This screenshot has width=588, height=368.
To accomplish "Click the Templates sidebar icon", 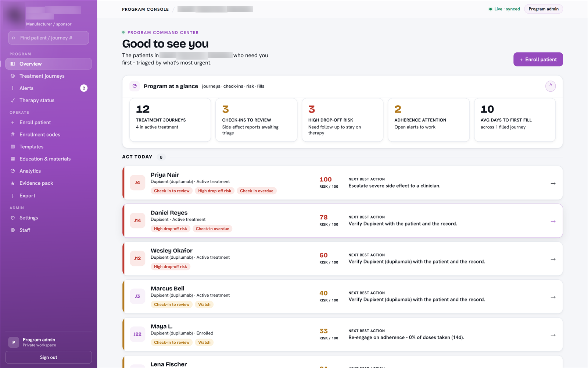I will [x=12, y=146].
